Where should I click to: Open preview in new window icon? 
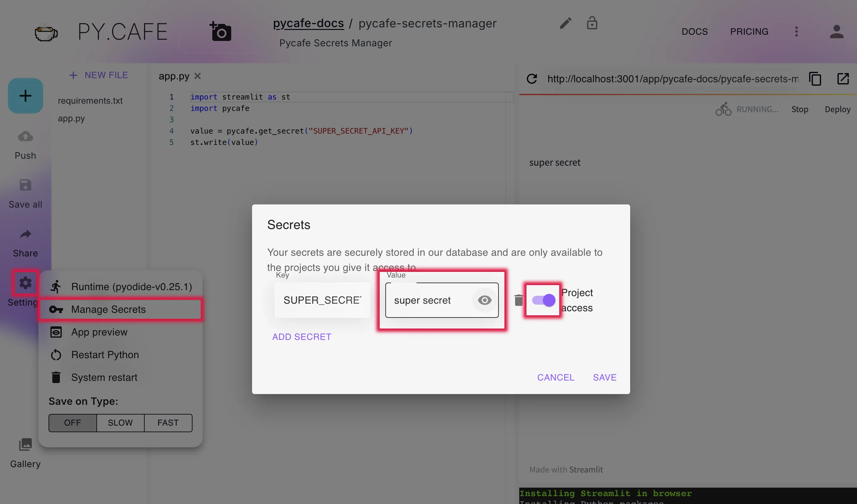[x=843, y=79]
